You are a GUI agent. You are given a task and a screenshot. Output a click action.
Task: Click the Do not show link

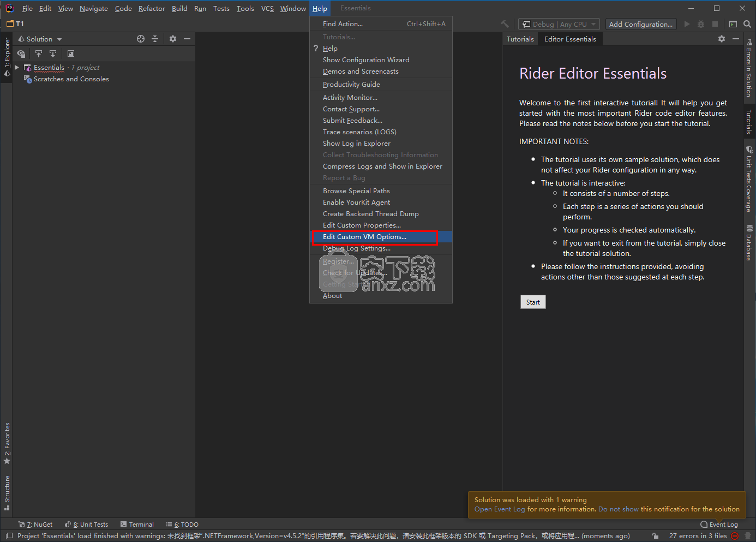[x=619, y=509]
